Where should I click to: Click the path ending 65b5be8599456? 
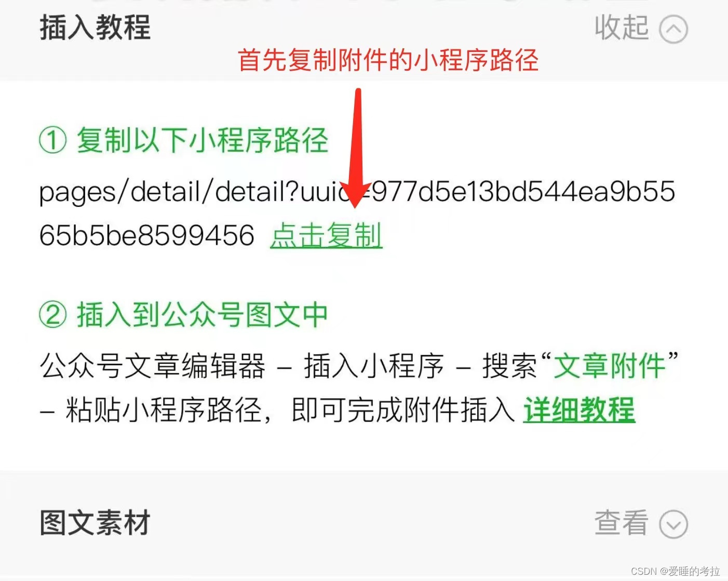pos(147,235)
